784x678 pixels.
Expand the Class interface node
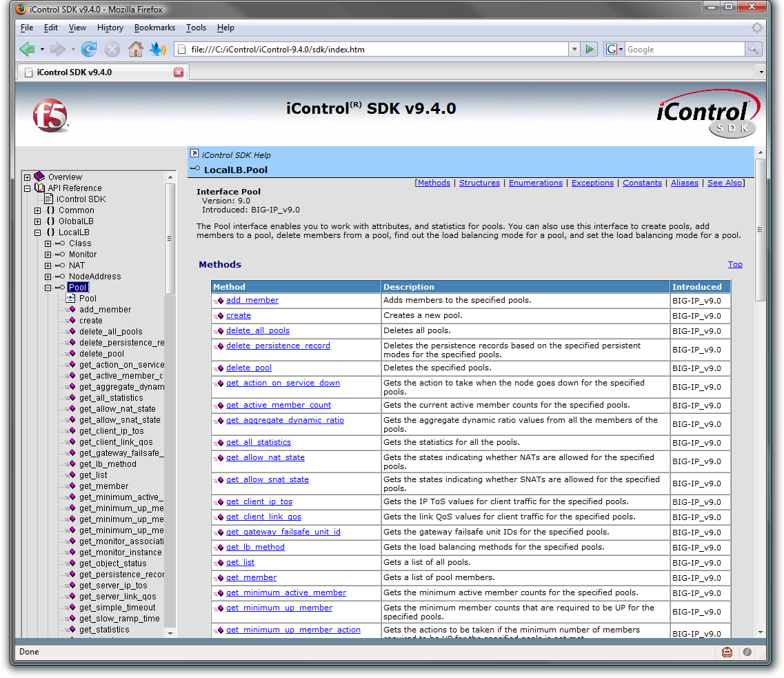point(48,243)
